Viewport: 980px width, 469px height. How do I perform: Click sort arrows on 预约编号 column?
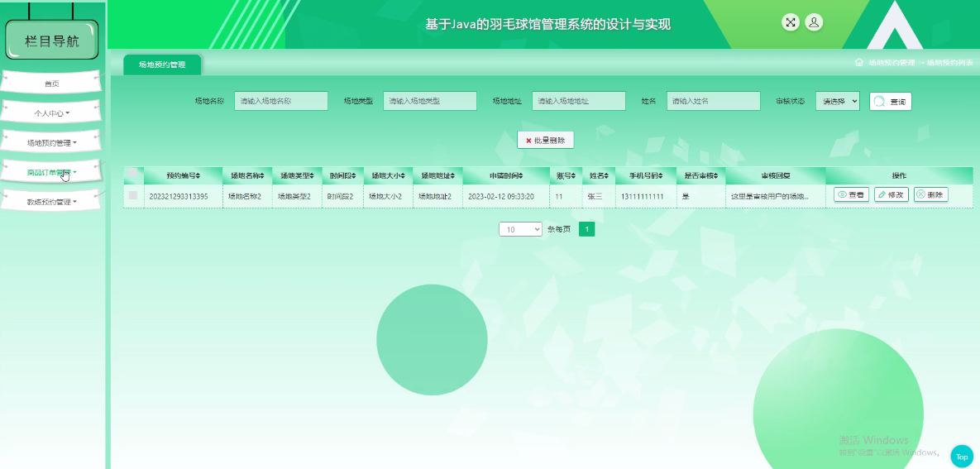(198, 176)
